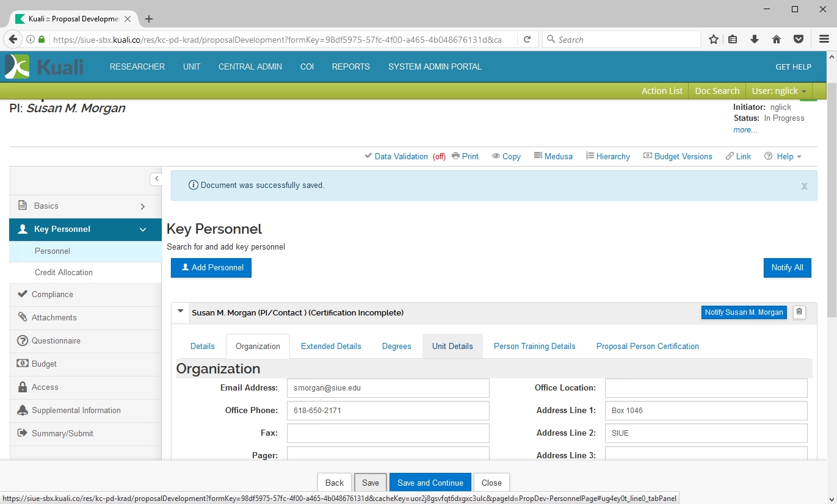
Task: Expand the Basics sidebar section
Action: [x=142, y=206]
